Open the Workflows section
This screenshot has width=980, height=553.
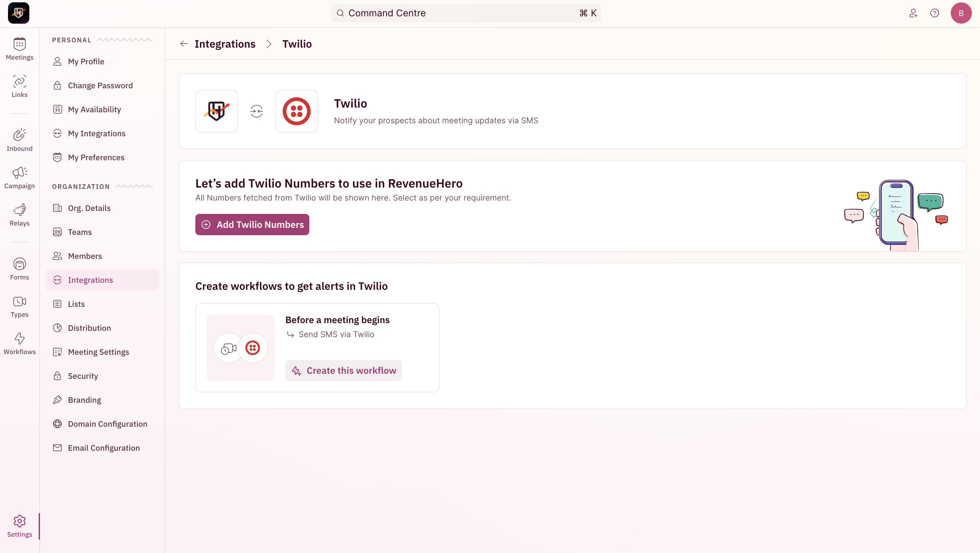(x=19, y=343)
